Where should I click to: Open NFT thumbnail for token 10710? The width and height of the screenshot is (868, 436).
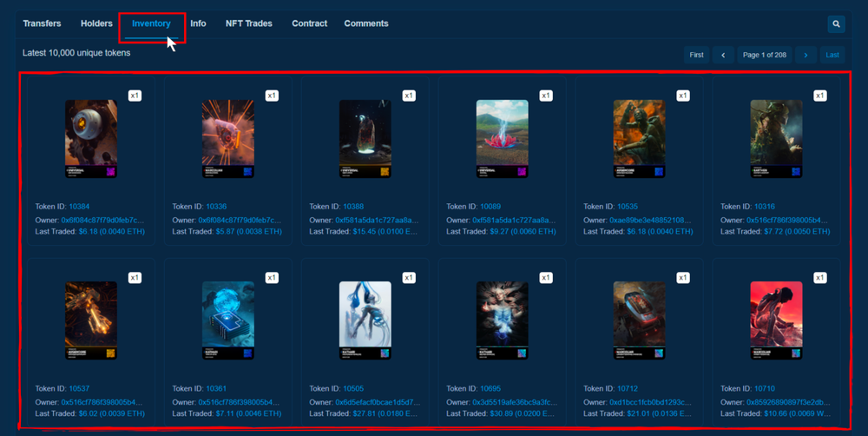coord(777,320)
